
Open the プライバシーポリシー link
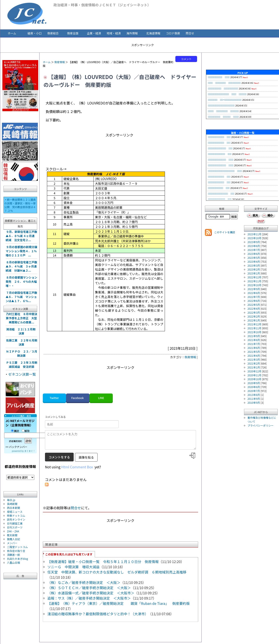pos(260,425)
